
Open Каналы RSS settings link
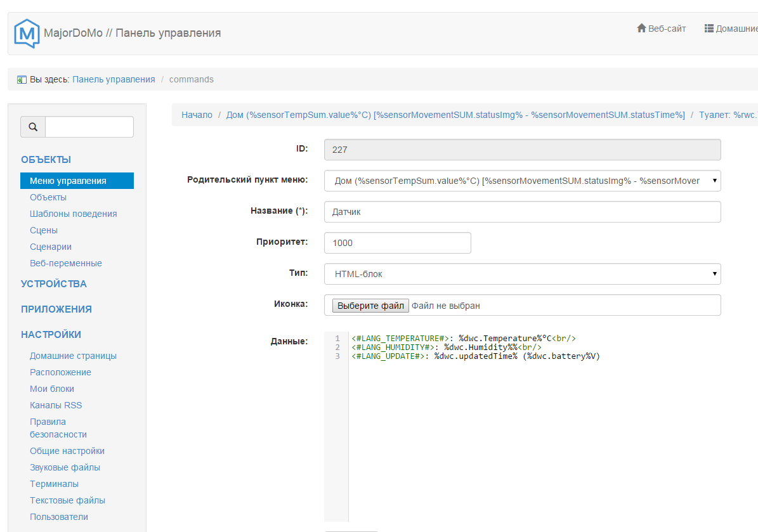pos(56,405)
